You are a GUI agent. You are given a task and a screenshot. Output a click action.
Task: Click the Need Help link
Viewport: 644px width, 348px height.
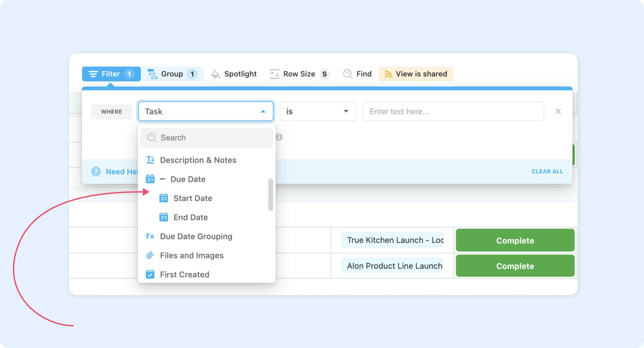122,172
